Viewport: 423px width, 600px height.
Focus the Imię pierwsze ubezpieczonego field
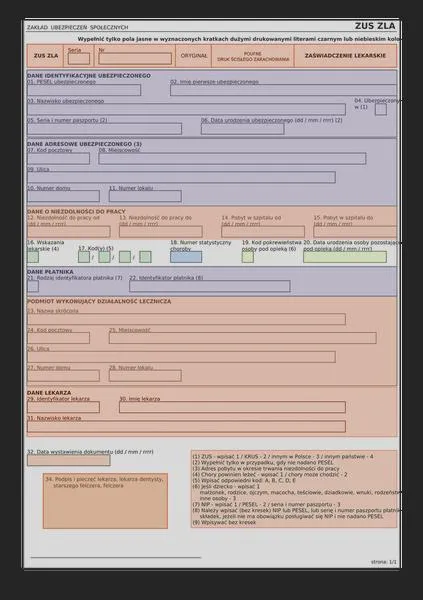(x=284, y=90)
